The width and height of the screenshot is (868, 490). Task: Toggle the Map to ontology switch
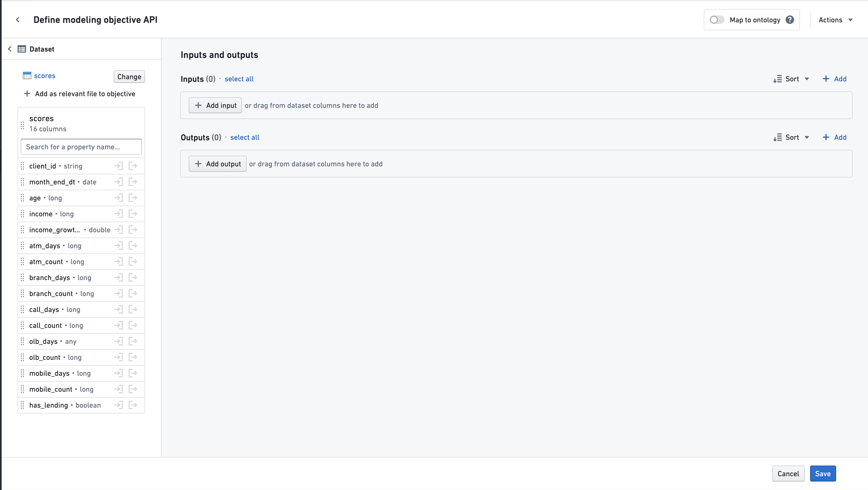[716, 20]
